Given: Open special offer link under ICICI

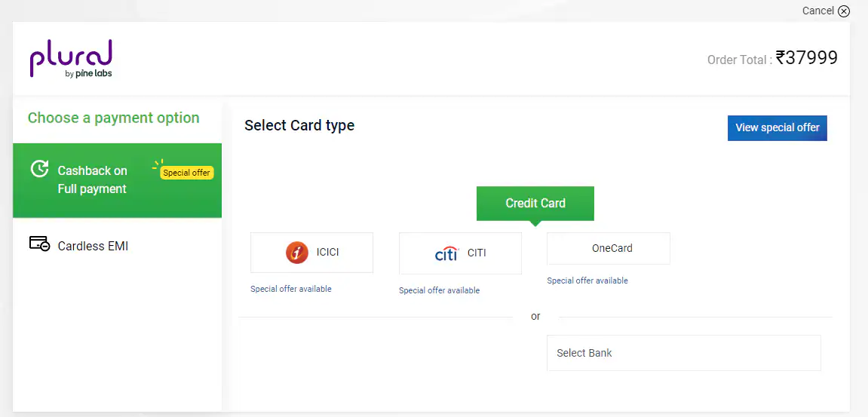Looking at the screenshot, I should [x=291, y=289].
